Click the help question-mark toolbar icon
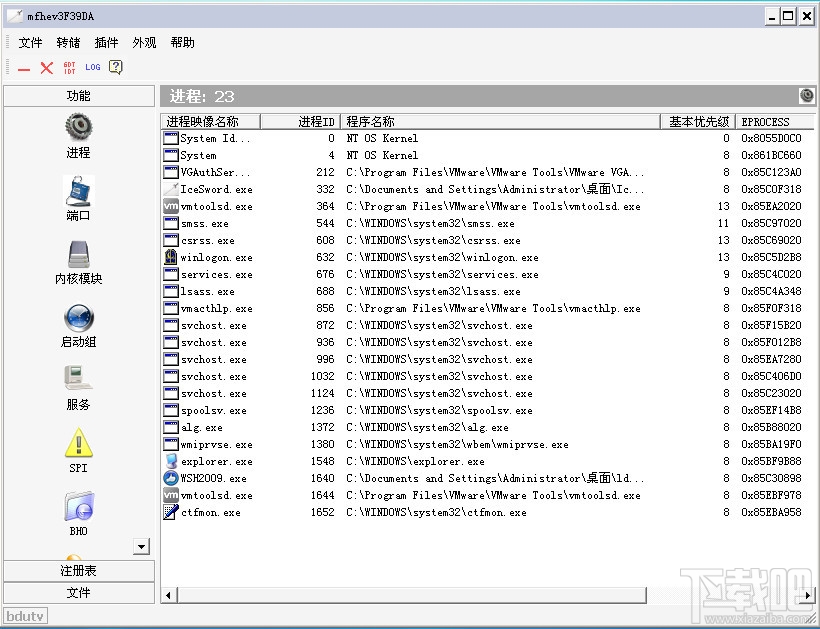This screenshot has width=820, height=629. [x=114, y=67]
